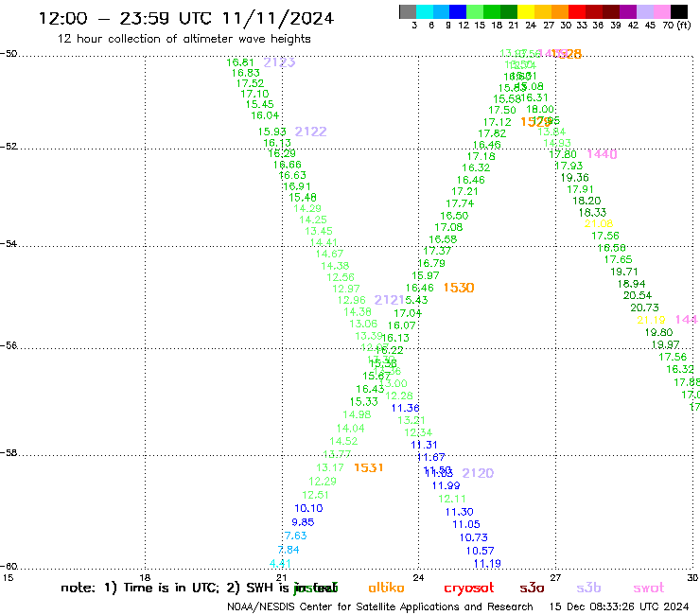Click the wave height value 17.74
This screenshot has height=615, width=700.
[460, 203]
